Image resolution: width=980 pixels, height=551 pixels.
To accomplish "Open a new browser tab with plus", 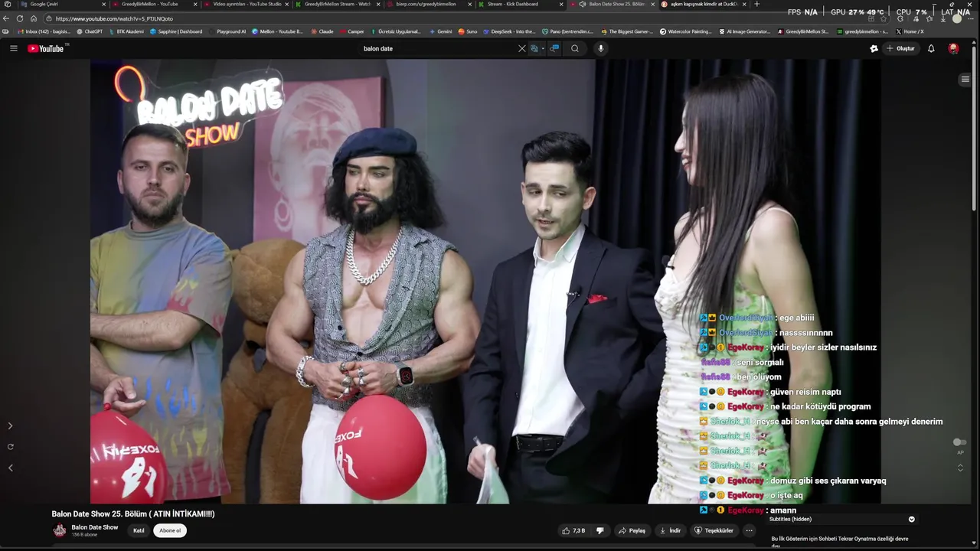I will [757, 4].
